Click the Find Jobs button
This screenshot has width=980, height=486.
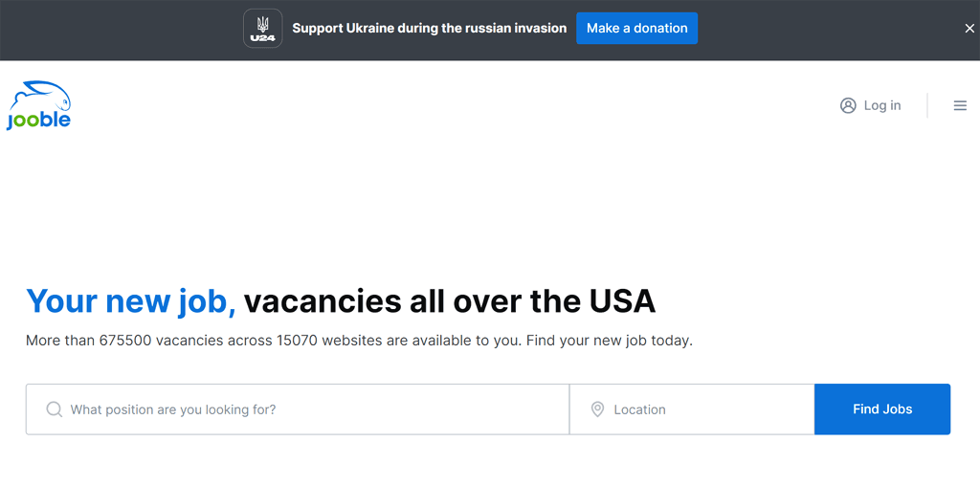(x=882, y=409)
